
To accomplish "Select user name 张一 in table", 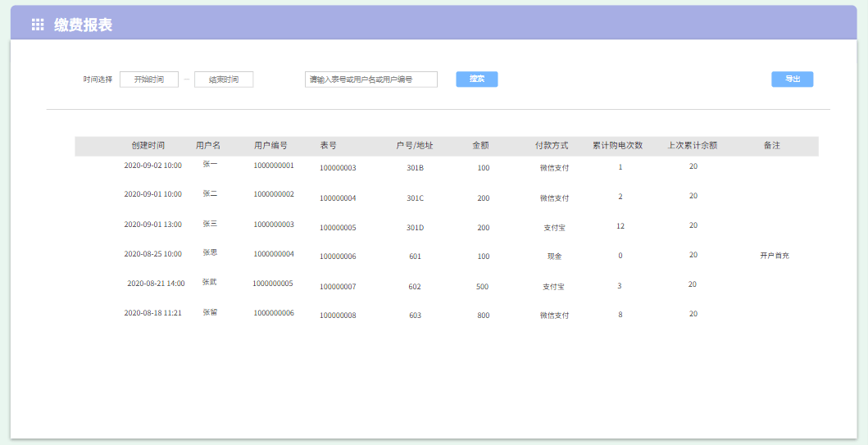I will (210, 165).
